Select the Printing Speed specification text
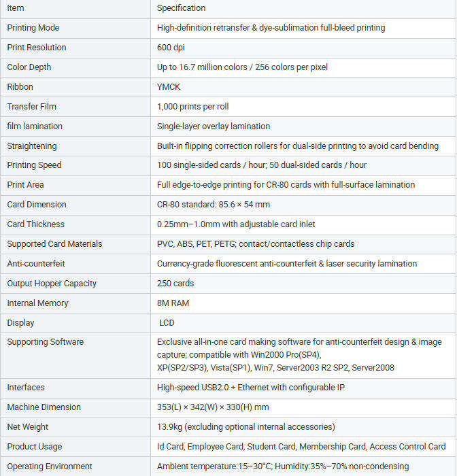 pos(262,165)
